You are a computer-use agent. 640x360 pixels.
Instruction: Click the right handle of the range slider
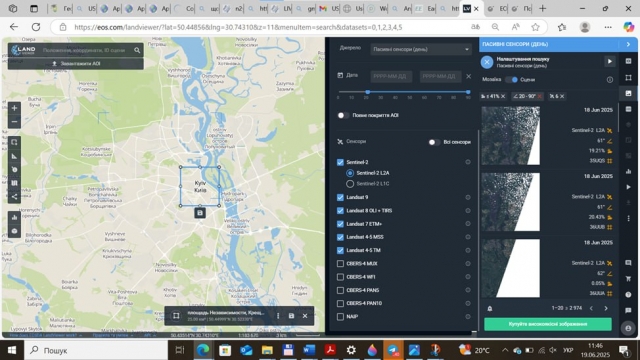[x=468, y=92]
